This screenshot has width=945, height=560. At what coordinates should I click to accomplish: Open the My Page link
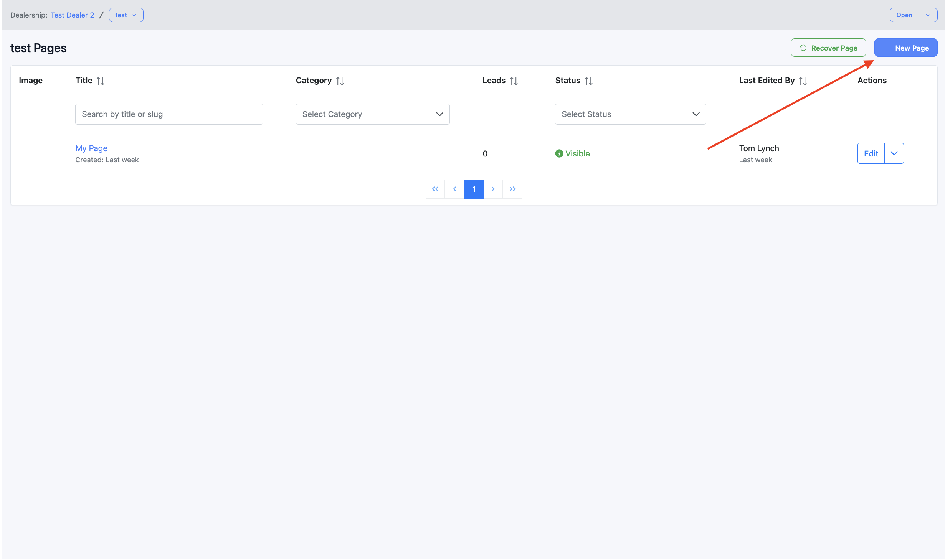91,148
